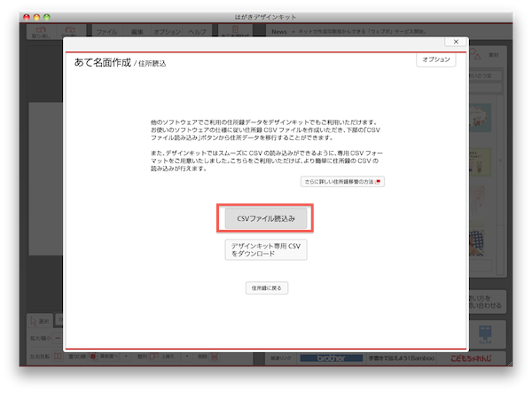Viewport: 532px width, 393px height.
Task: Open the オプション button in the dialog
Action: pyautogui.click(x=436, y=59)
